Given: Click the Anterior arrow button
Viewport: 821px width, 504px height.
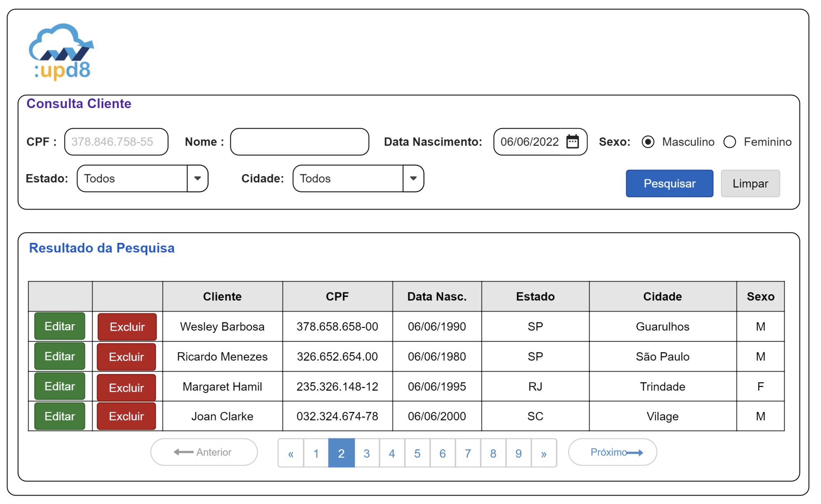Looking at the screenshot, I should point(204,452).
